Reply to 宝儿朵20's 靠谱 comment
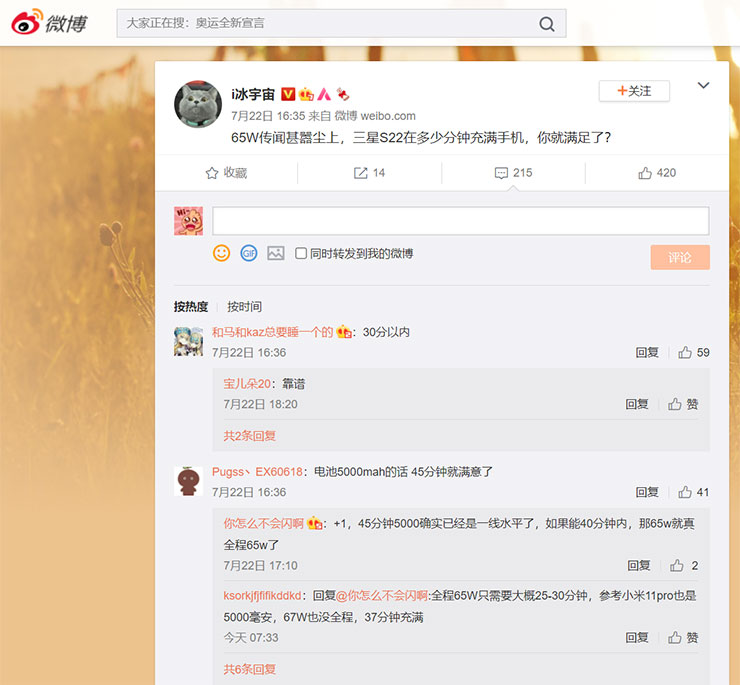Screen dimensions: 740x685 click(637, 404)
